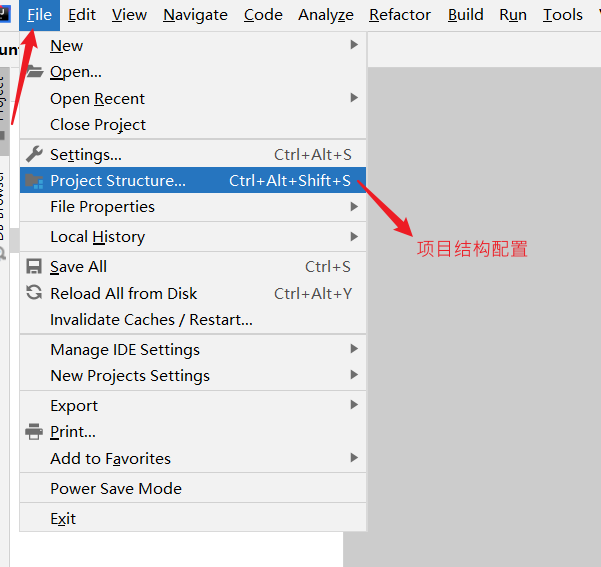
Task: Open the Navigate menu
Action: [195, 15]
